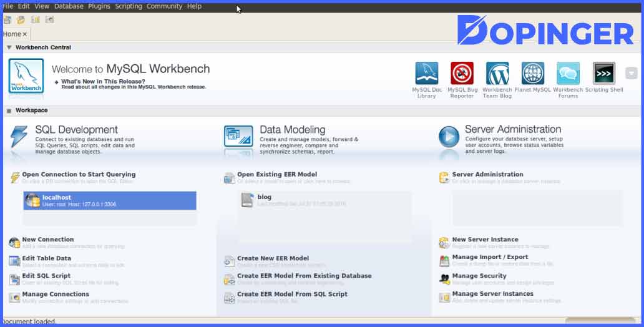Click the Manage Import / Export link text
The width and height of the screenshot is (644, 327).
coord(490,257)
